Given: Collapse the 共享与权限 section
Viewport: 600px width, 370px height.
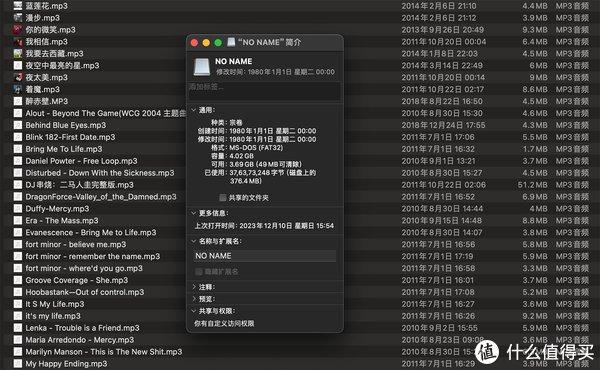Looking at the screenshot, I should 194,311.
